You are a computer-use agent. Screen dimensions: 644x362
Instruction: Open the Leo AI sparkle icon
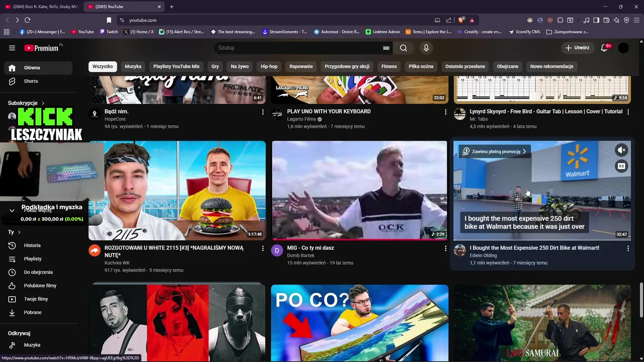[616, 20]
